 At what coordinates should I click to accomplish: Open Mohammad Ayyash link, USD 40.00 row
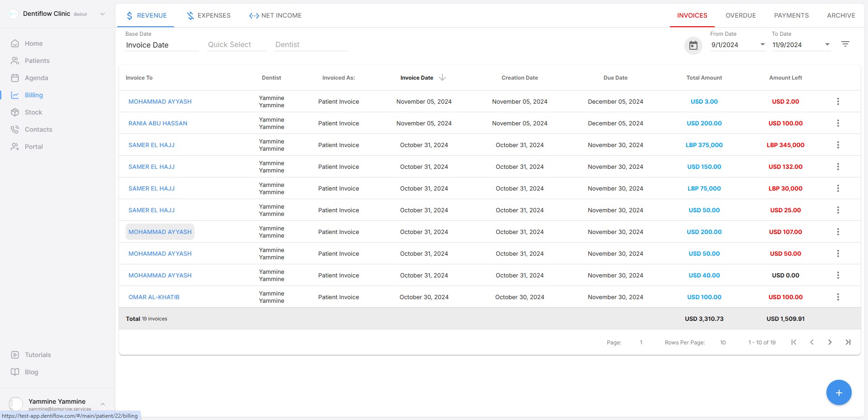(160, 275)
